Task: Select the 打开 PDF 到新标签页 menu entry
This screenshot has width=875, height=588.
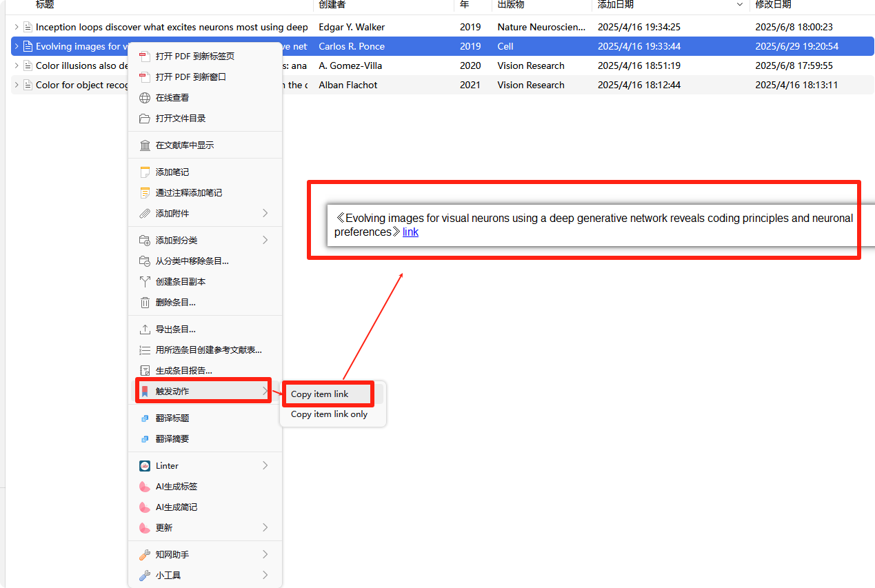Action: tap(205, 57)
